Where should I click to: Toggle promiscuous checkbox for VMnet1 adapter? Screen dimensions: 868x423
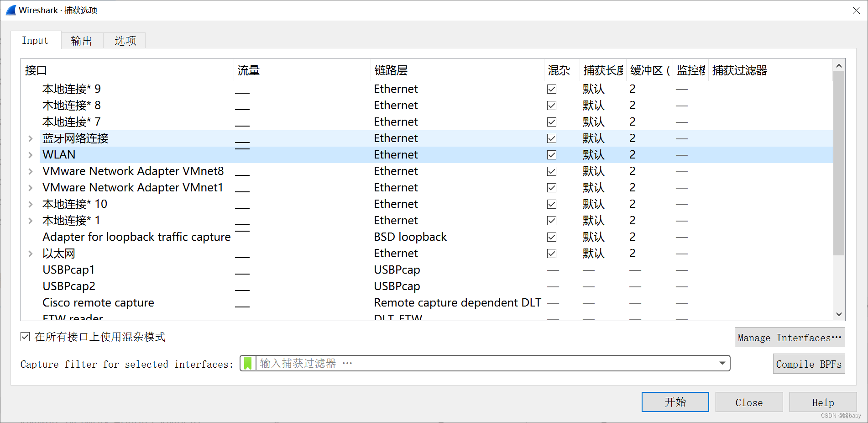pos(552,188)
